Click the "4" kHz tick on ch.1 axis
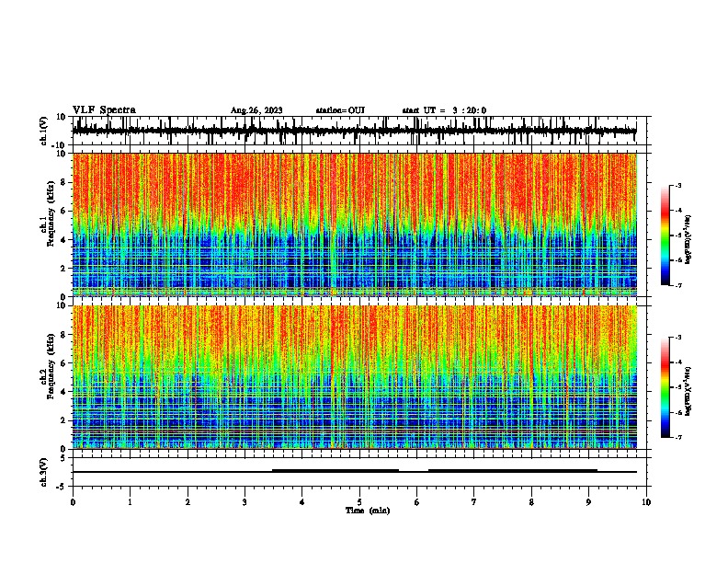The width and height of the screenshot is (728, 563). tap(63, 240)
